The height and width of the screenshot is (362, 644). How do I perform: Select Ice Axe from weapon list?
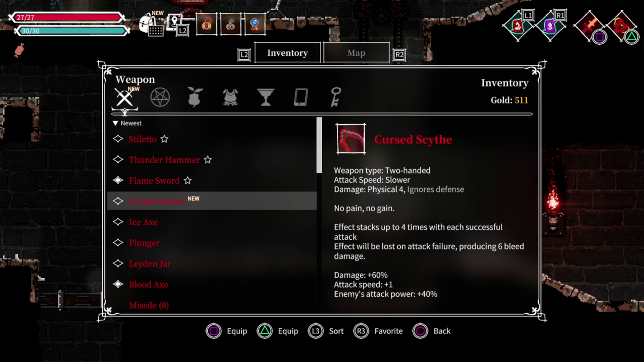pos(143,222)
